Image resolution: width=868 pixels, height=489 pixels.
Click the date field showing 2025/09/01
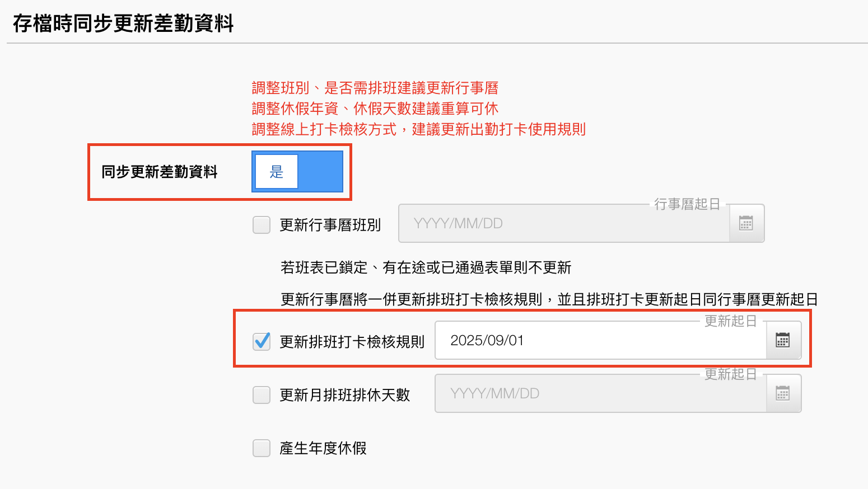pos(599,340)
